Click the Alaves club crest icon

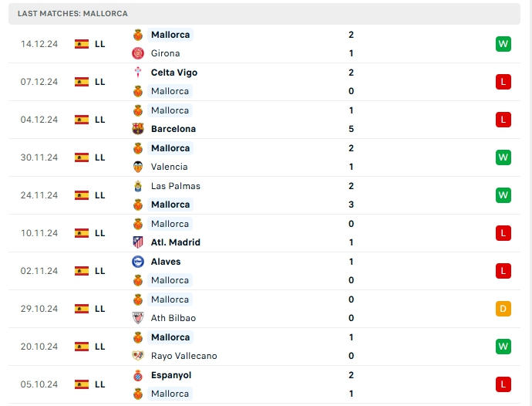click(x=138, y=262)
